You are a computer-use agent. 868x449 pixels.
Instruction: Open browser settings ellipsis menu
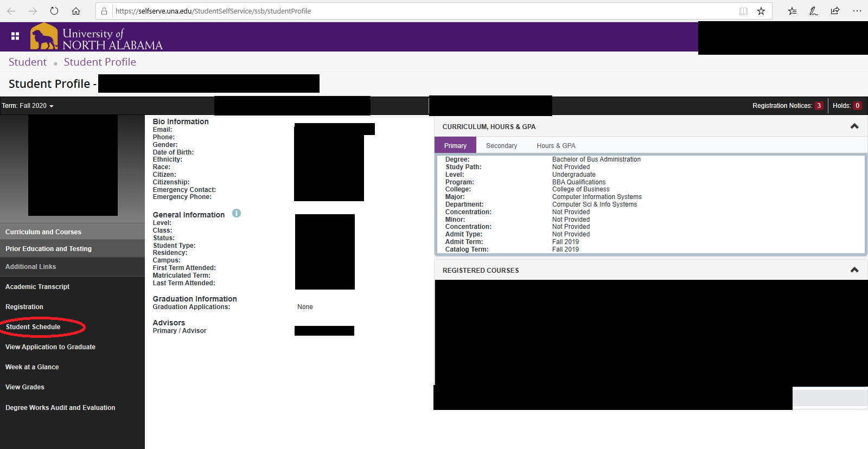857,11
